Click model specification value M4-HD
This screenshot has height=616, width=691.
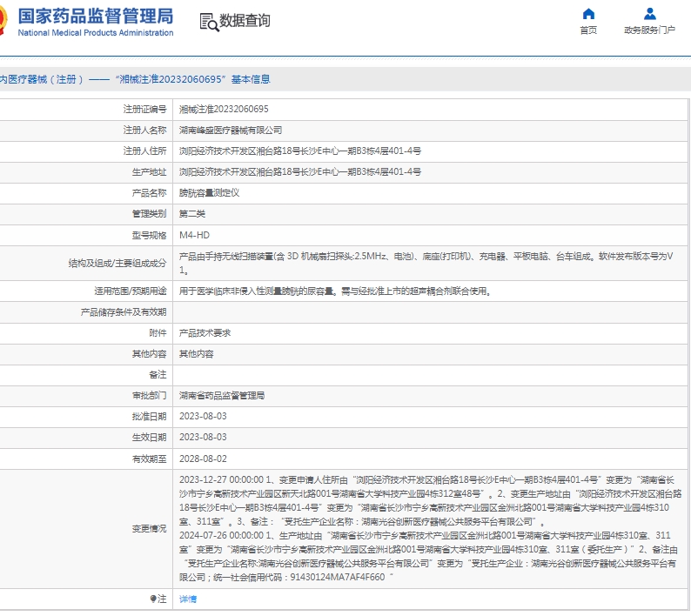(x=194, y=235)
